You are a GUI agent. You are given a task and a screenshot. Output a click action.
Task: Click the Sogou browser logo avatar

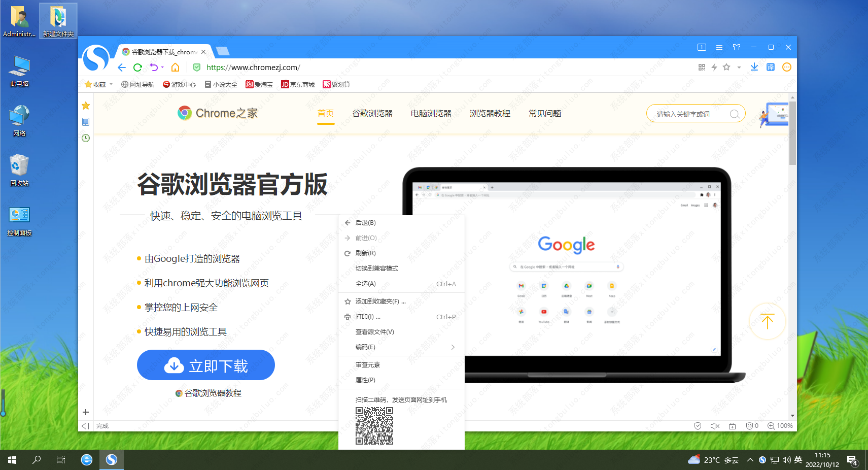pos(96,58)
